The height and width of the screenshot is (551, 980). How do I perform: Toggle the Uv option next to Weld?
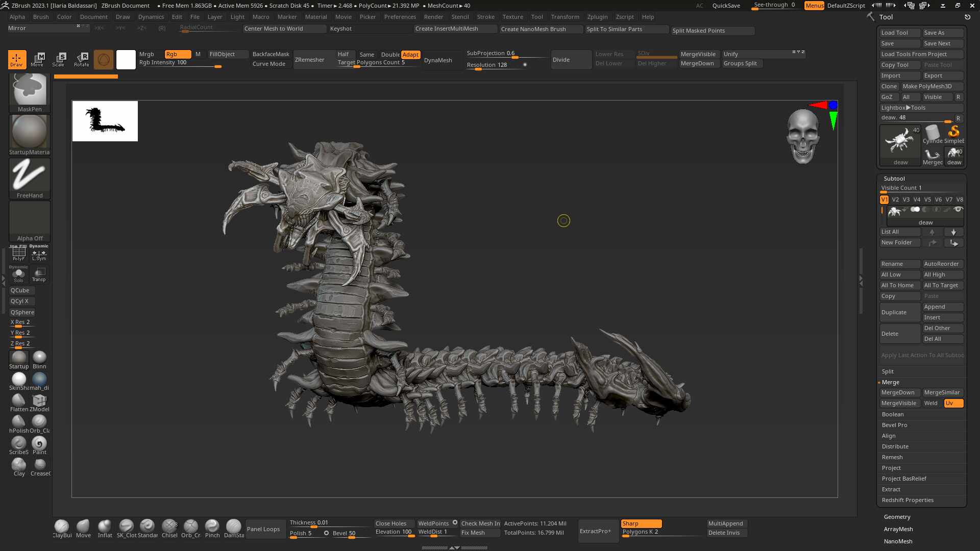pyautogui.click(x=953, y=403)
